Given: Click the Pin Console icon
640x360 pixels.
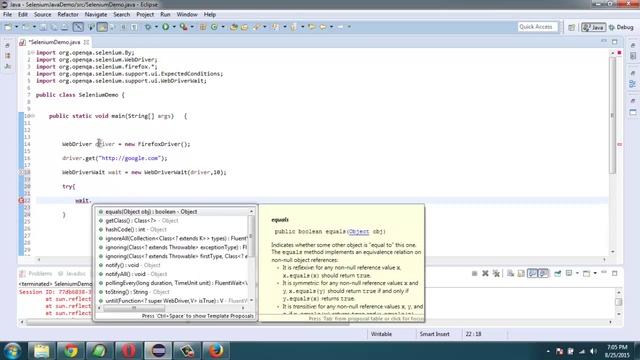Looking at the screenshot, I should pos(558,273).
